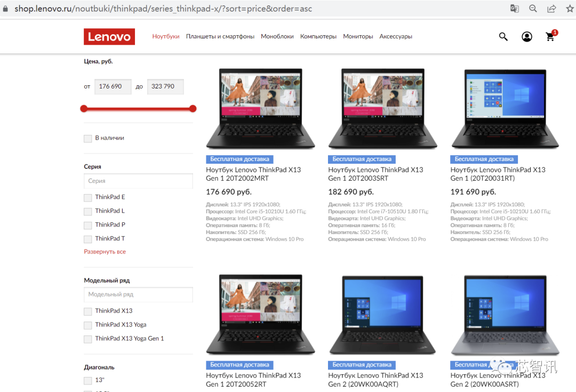The image size is (576, 392).
Task: Click the browser translate page icon
Action: [515, 9]
